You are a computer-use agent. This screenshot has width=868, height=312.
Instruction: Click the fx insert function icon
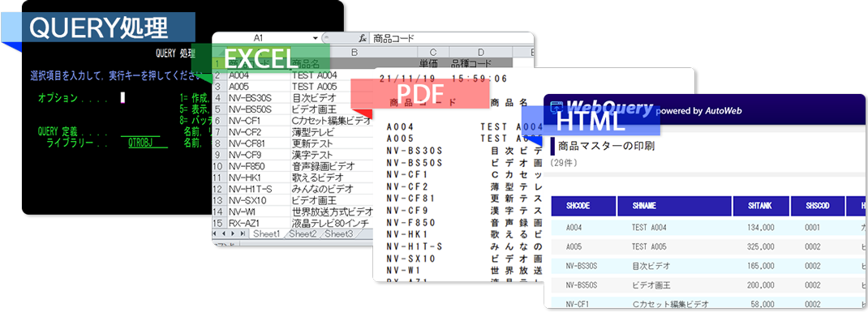pos(363,38)
